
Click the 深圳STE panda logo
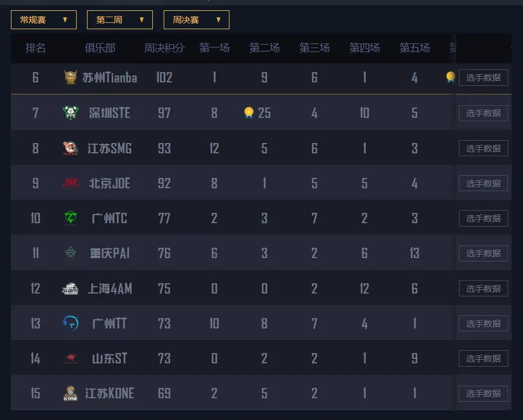click(70, 113)
